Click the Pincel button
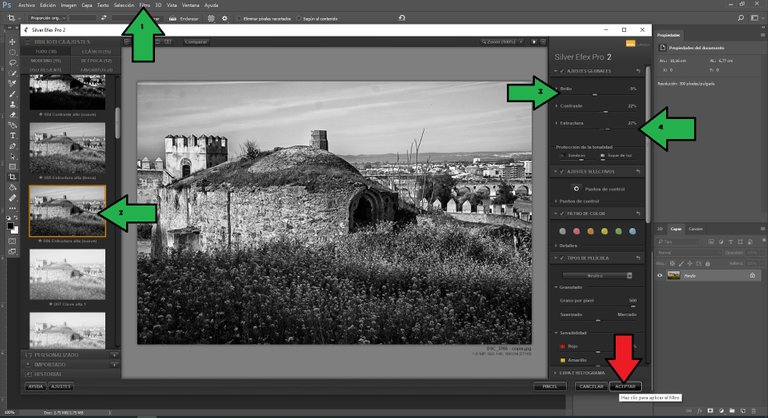The image size is (768, 418). pos(550,387)
